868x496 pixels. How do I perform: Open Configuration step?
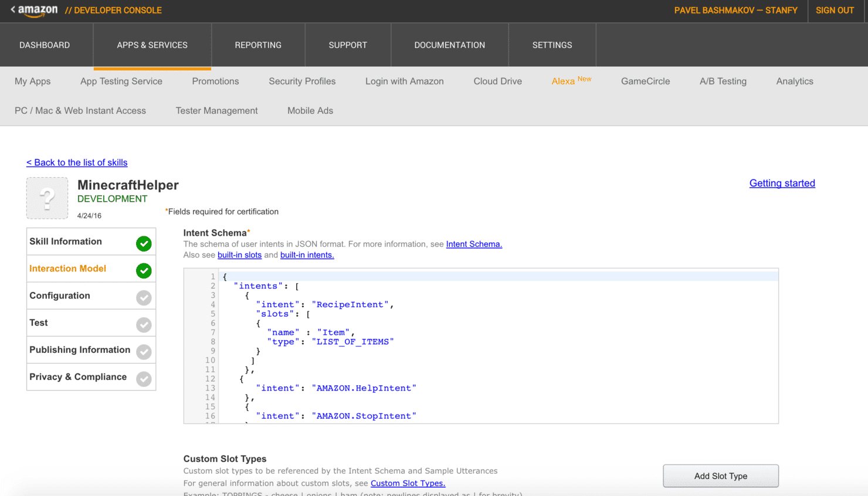91,296
